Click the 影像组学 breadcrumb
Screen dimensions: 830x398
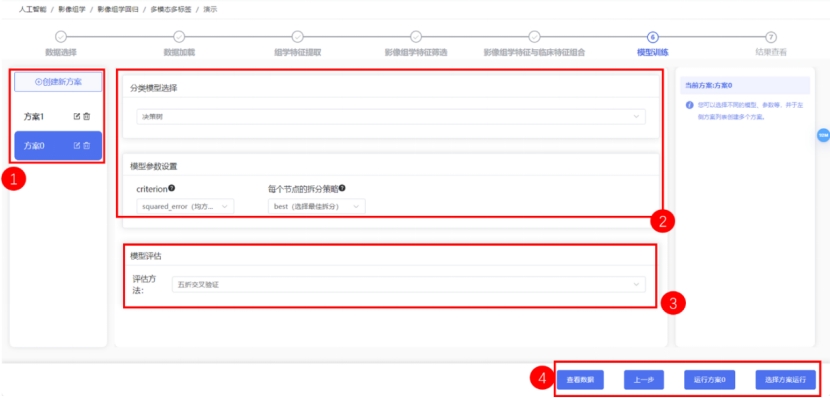[72, 10]
